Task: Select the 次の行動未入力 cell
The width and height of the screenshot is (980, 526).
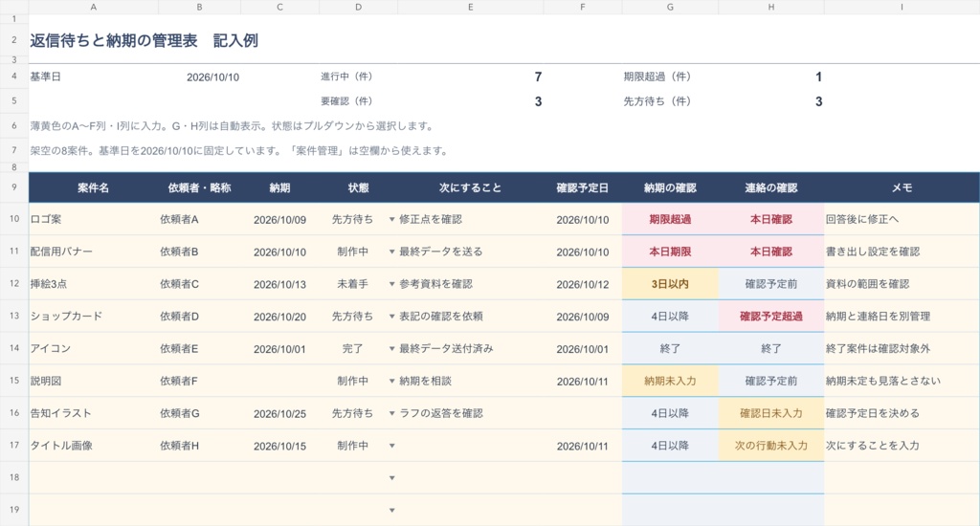Action: (x=771, y=446)
